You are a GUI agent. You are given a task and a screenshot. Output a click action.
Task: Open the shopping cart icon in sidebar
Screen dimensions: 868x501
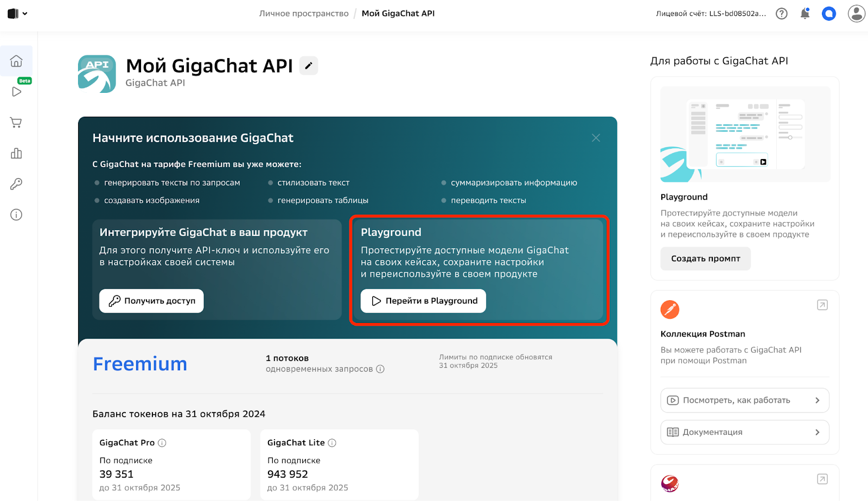(16, 122)
